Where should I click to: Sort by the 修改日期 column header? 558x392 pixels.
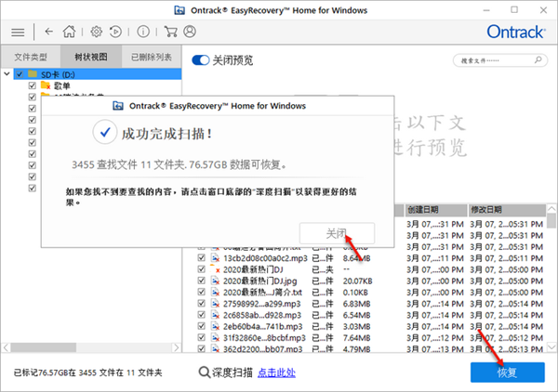[507, 210]
